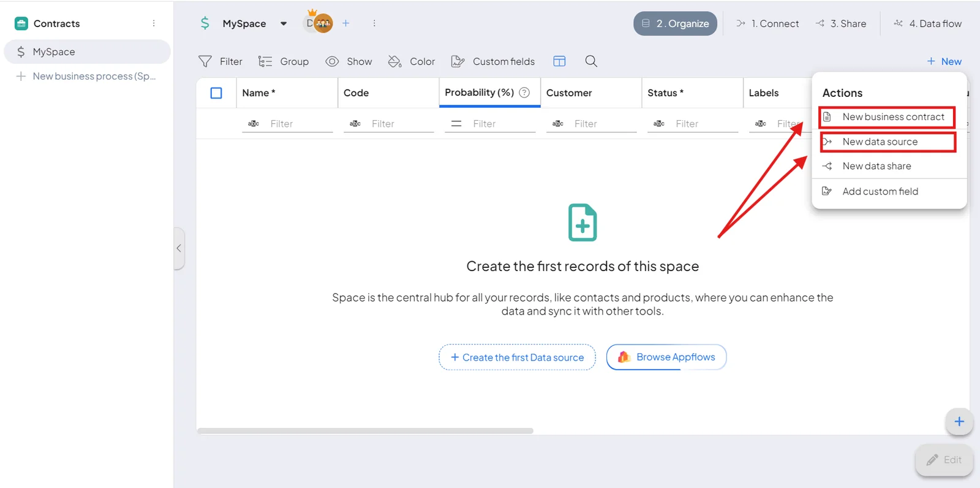Open the space options three-dot menu
The width and height of the screenshot is (980, 488).
pos(374,23)
